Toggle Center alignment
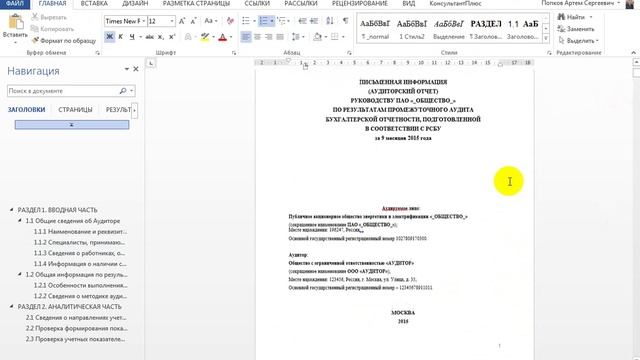This screenshot has width=640, height=360. [257, 37]
